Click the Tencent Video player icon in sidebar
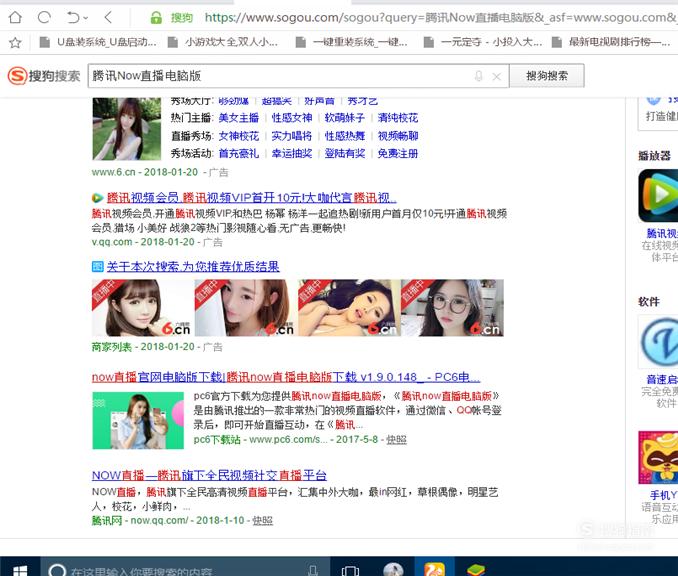678x576 pixels. (x=658, y=195)
